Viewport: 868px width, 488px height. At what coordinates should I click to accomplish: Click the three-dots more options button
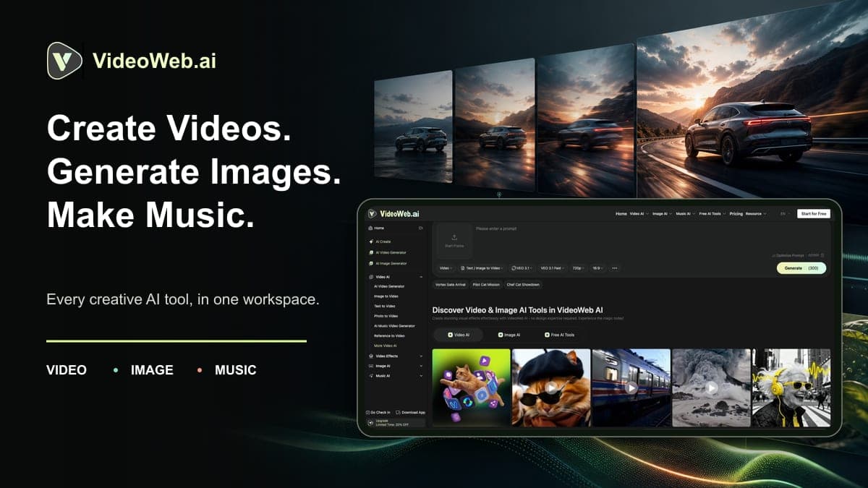click(x=615, y=267)
